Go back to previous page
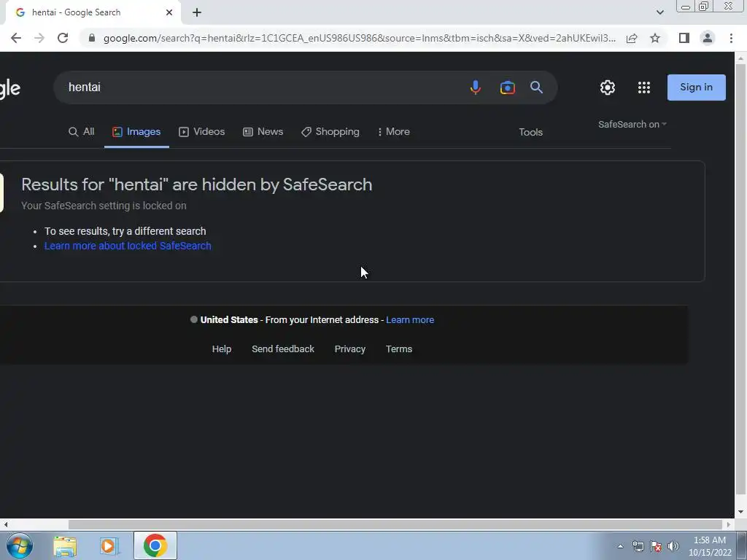 click(16, 38)
